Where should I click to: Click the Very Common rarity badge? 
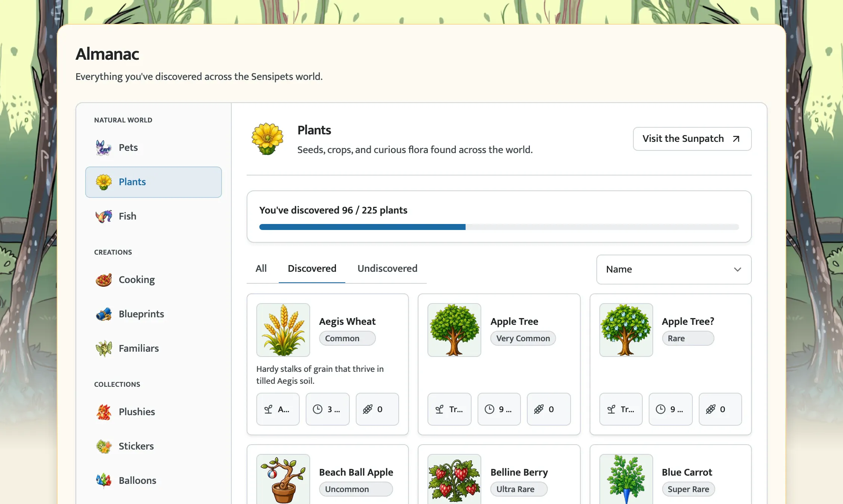pyautogui.click(x=523, y=338)
